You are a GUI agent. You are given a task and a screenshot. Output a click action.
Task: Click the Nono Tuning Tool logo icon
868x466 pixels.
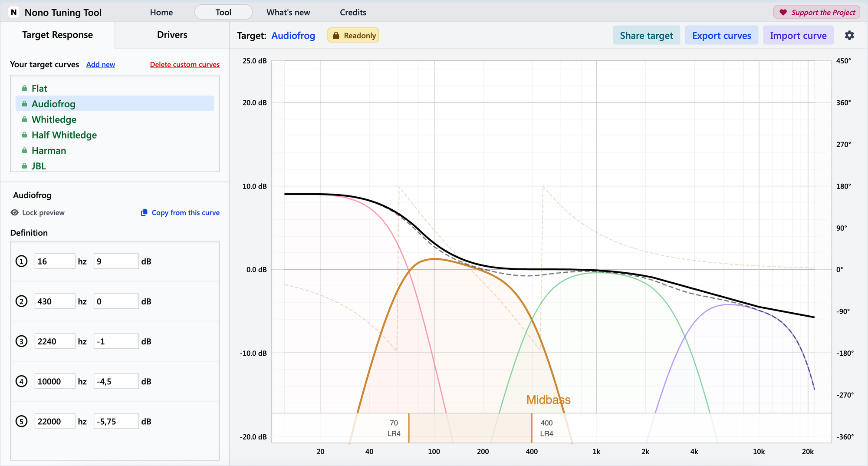click(14, 12)
